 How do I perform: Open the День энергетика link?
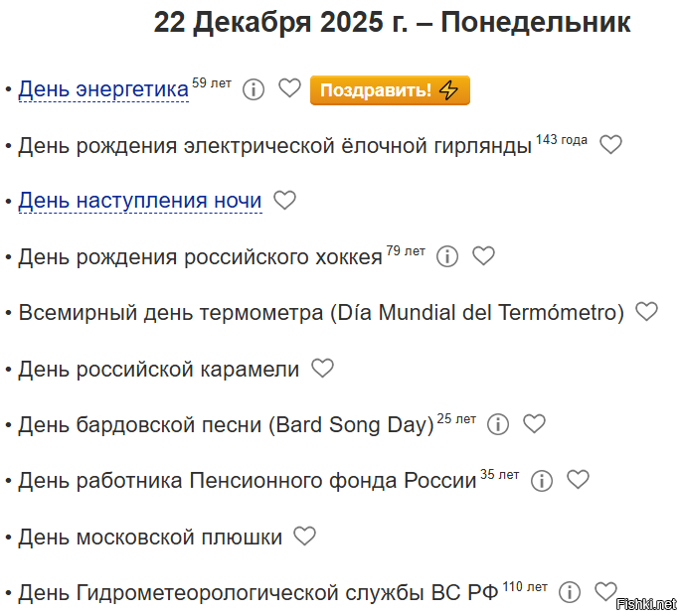click(103, 90)
